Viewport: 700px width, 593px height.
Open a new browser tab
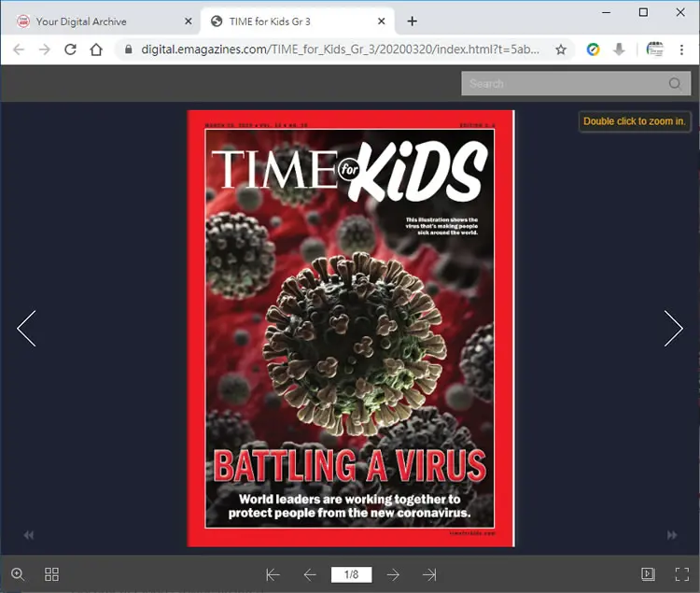coord(412,21)
